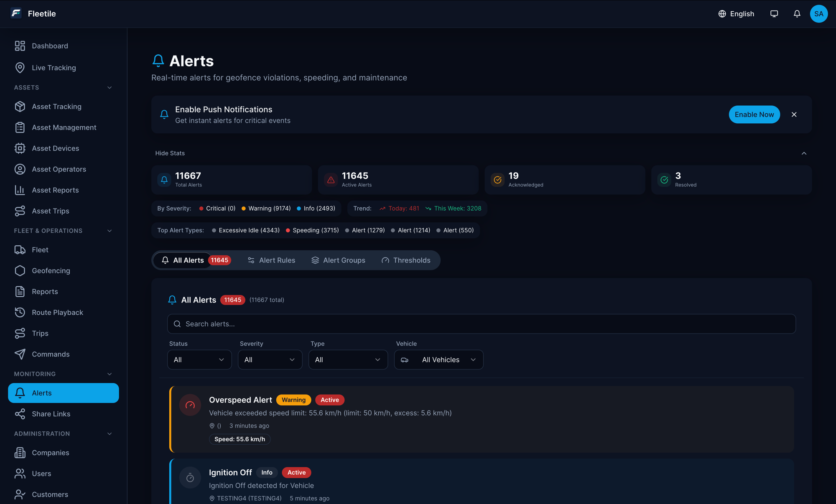Viewport: 836px width, 504px height.
Task: Open the SA user avatar
Action: pos(818,14)
